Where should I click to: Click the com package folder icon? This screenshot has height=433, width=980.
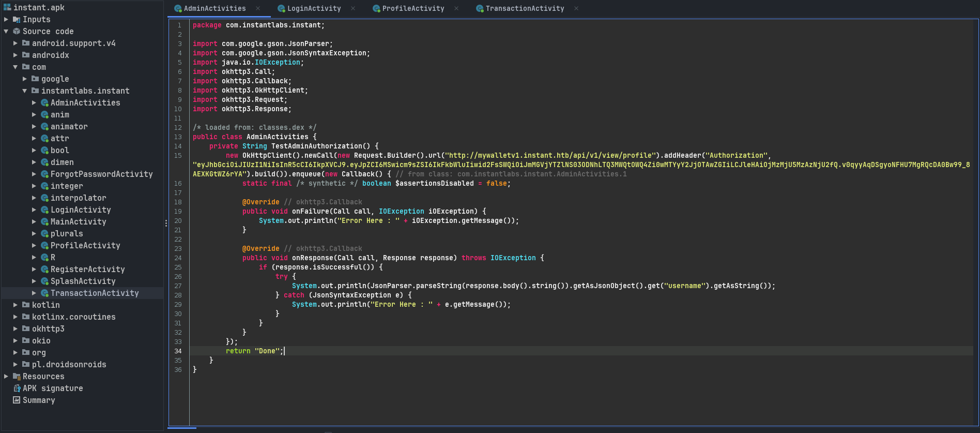(x=26, y=67)
